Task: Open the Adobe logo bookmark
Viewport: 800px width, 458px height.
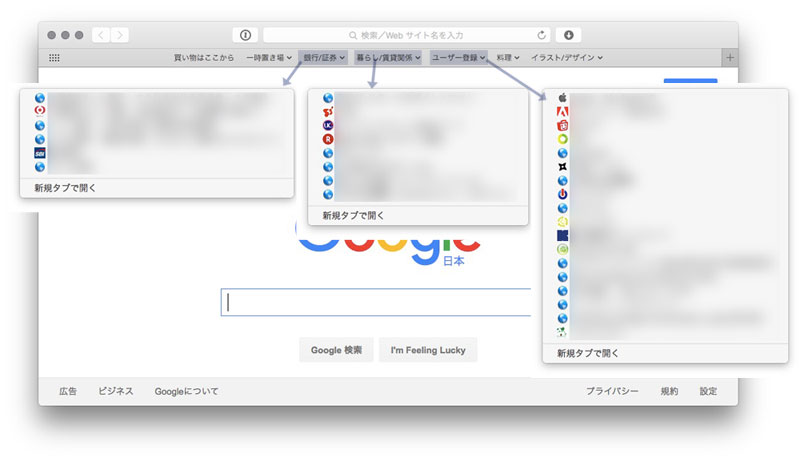Action: (x=562, y=112)
